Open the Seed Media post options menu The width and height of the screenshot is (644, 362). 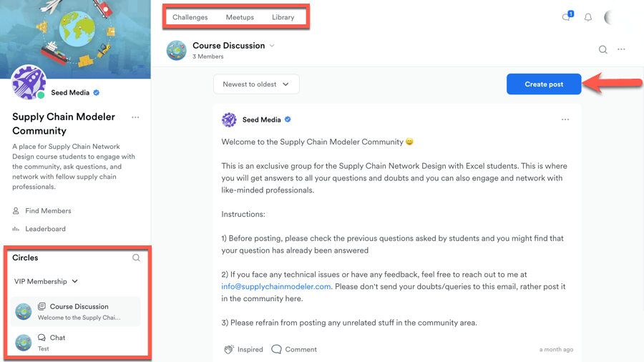[x=565, y=119]
